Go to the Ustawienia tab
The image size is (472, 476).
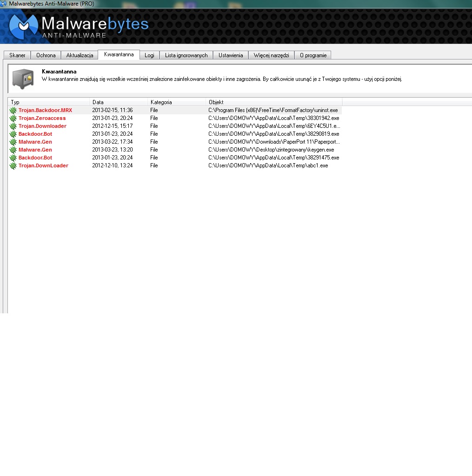[231, 55]
